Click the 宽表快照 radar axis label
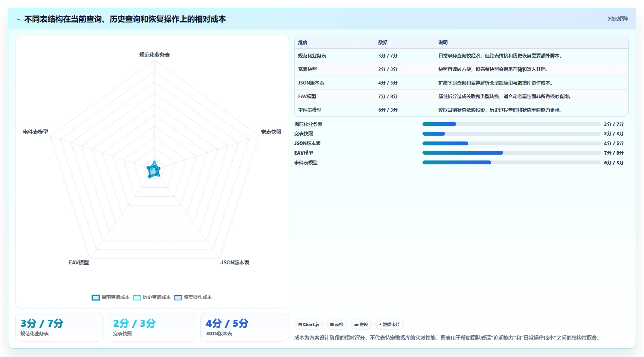The height and width of the screenshot is (357, 644). pos(271,132)
